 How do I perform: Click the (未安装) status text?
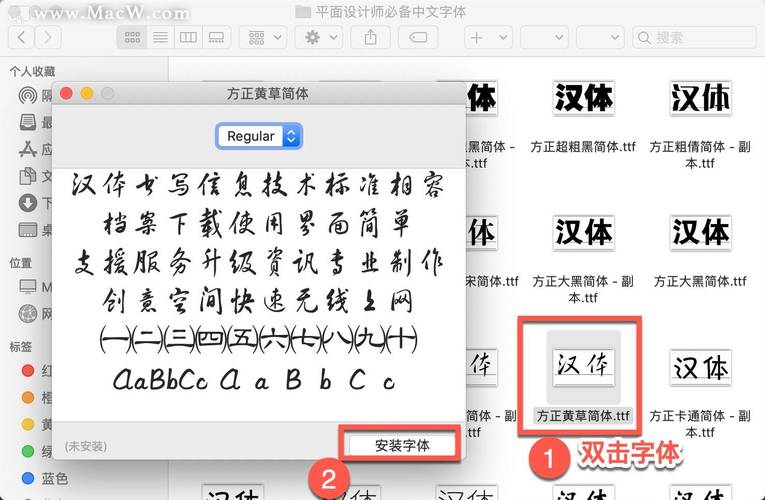[86, 446]
